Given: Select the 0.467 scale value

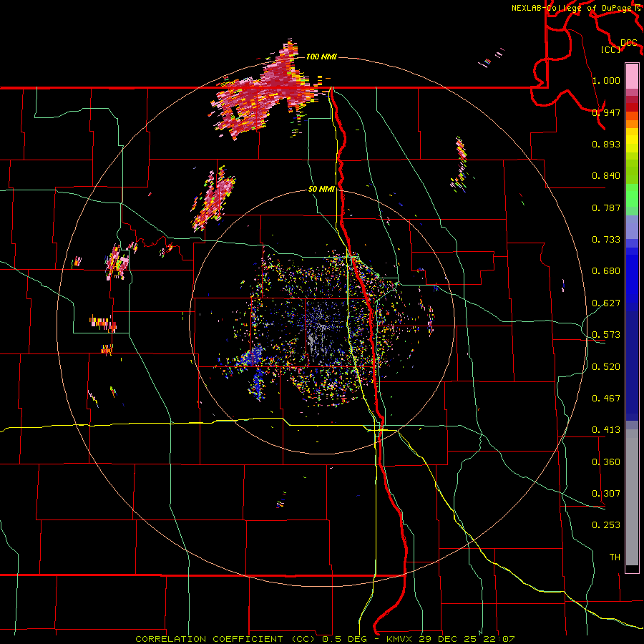Looking at the screenshot, I should click(x=606, y=399).
